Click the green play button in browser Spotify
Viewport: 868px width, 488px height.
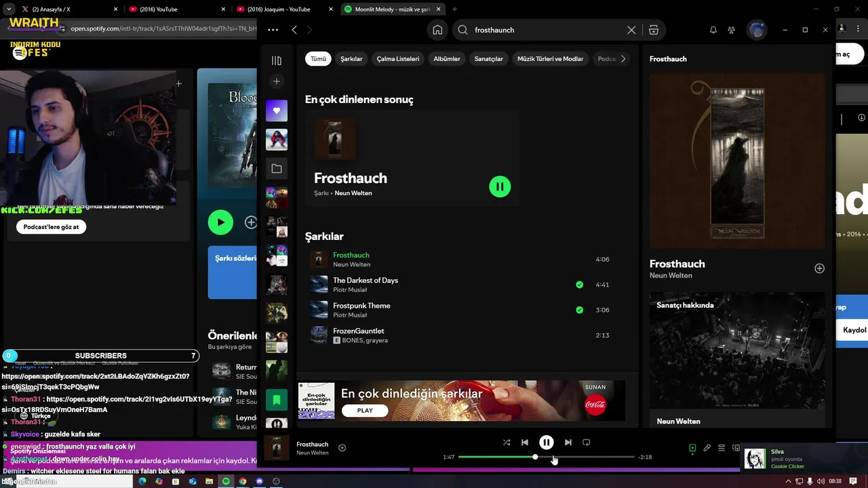click(x=220, y=222)
